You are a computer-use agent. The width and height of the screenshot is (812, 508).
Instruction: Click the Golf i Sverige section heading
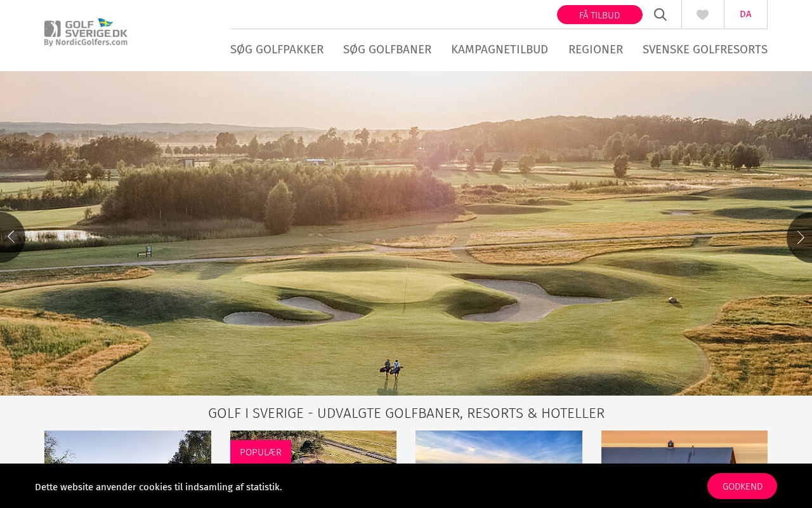pyautogui.click(x=406, y=413)
